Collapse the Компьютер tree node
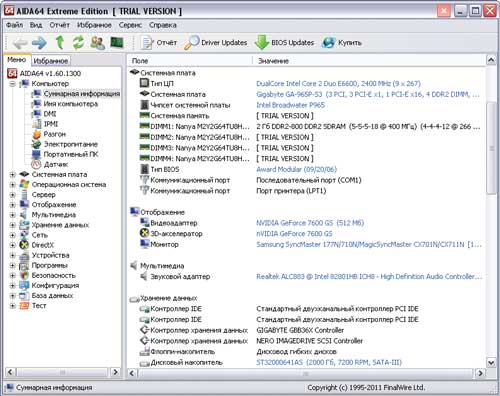Image resolution: width=500 pixels, height=396 pixels. pyautogui.click(x=12, y=84)
